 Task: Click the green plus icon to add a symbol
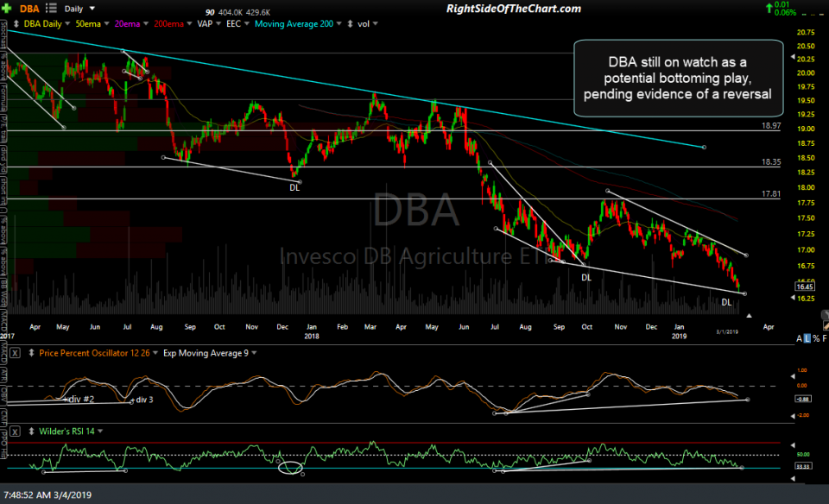(9, 7)
